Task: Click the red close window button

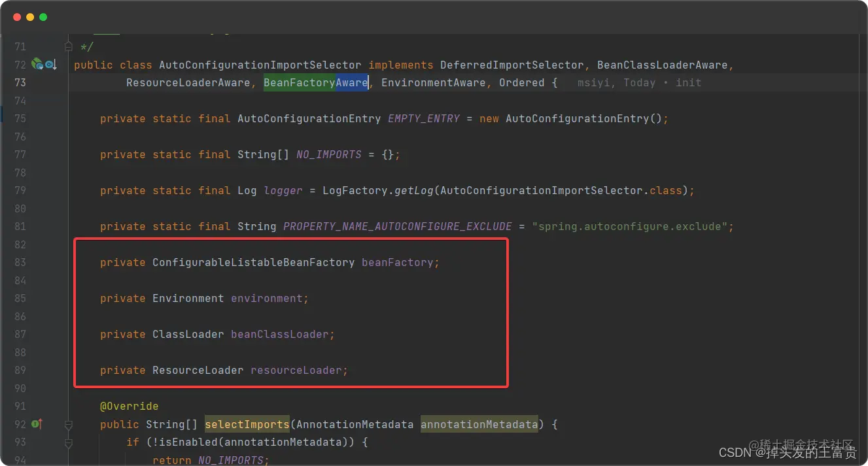Action: pyautogui.click(x=17, y=17)
